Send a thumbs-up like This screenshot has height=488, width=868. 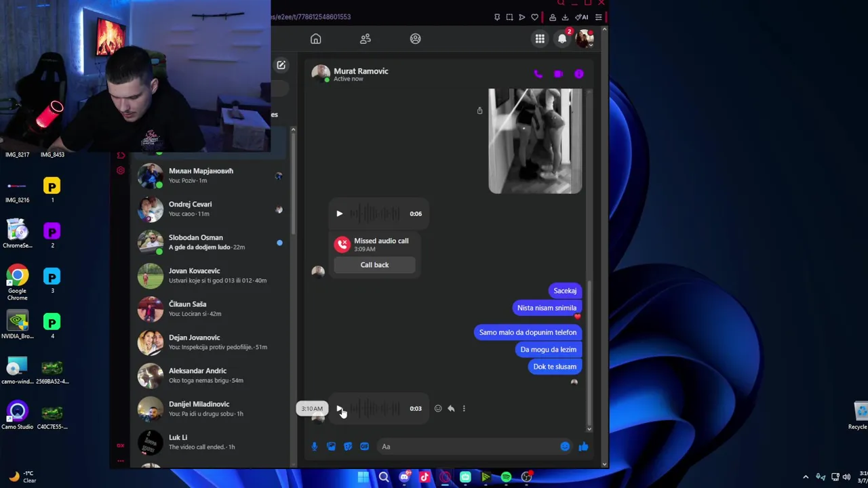[583, 447]
